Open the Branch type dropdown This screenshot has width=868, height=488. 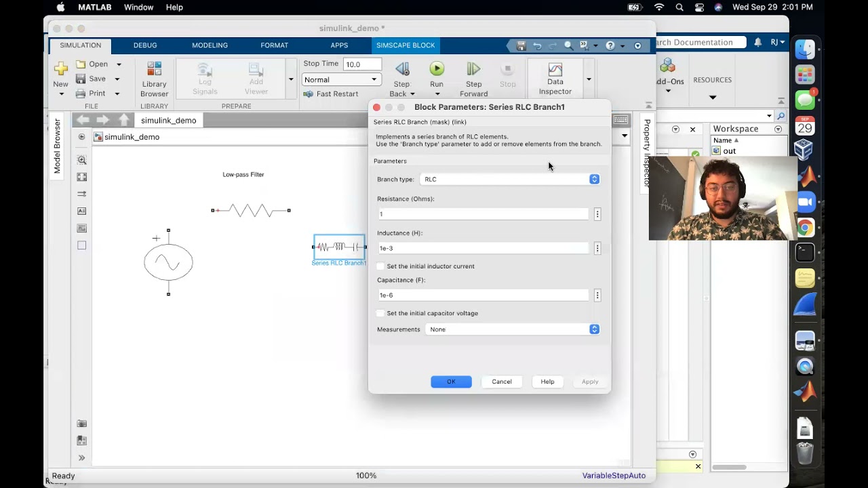[x=510, y=179]
